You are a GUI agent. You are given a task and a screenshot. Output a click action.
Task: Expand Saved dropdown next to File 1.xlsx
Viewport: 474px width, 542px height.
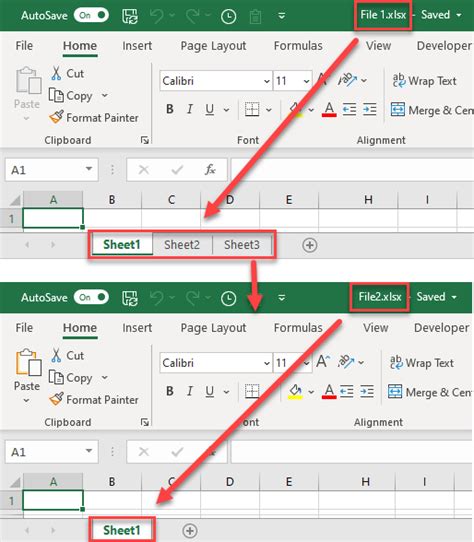[x=459, y=15]
